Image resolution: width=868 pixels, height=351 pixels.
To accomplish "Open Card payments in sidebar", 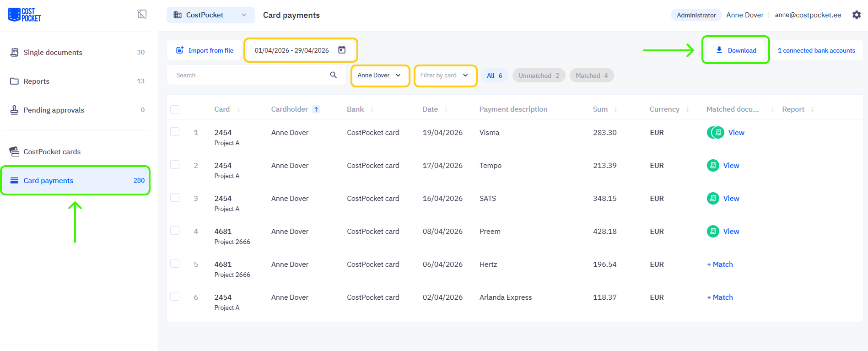I will [x=76, y=180].
